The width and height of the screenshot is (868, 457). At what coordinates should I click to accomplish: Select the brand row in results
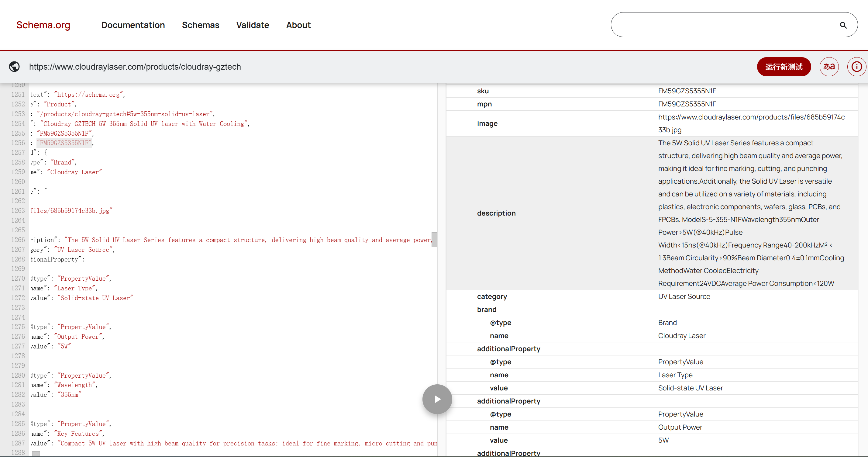tap(487, 310)
